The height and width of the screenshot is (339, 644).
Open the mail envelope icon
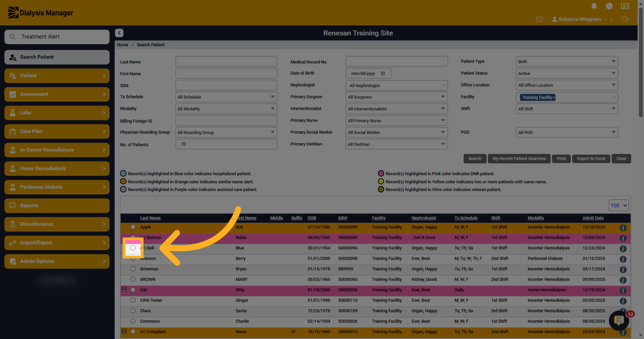click(539, 19)
